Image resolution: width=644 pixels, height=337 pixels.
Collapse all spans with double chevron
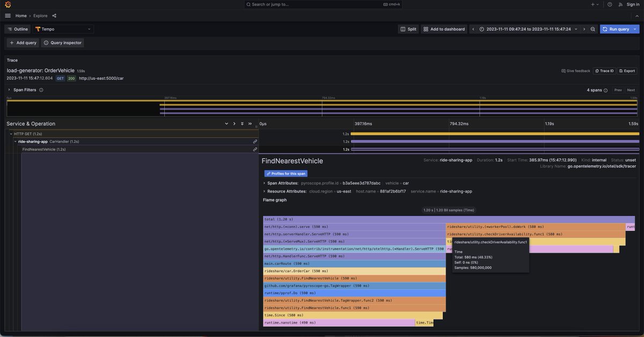coord(250,123)
